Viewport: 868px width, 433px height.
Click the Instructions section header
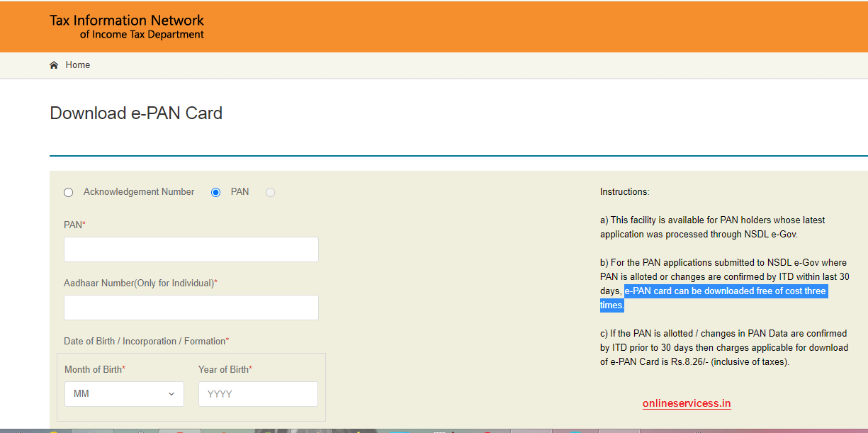click(624, 191)
